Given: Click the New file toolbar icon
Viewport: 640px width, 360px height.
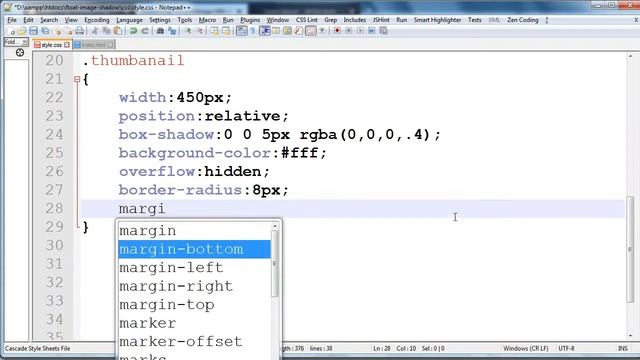Looking at the screenshot, I should click(11, 31).
